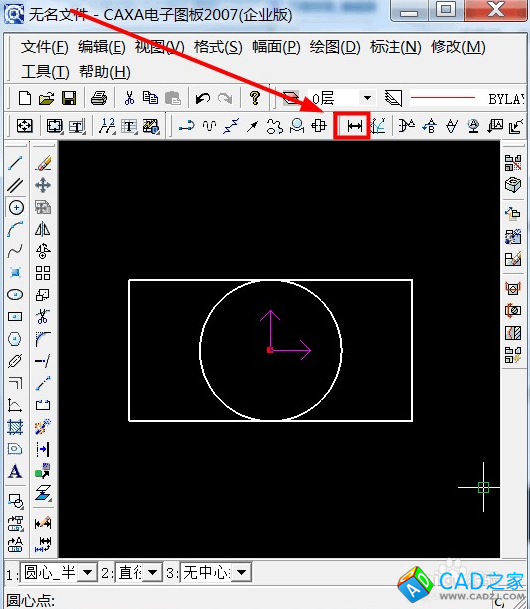This screenshot has width=530, height=609.
Task: Open the 标注(N) menu
Action: click(395, 47)
